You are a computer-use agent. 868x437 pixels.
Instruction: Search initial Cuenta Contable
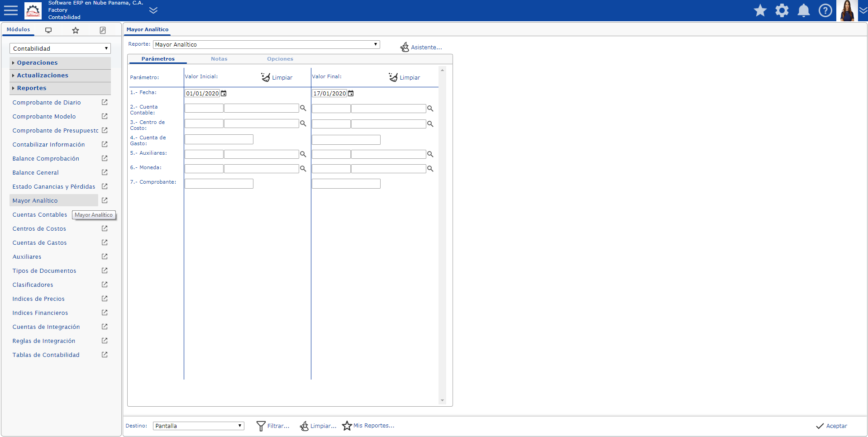(x=303, y=109)
